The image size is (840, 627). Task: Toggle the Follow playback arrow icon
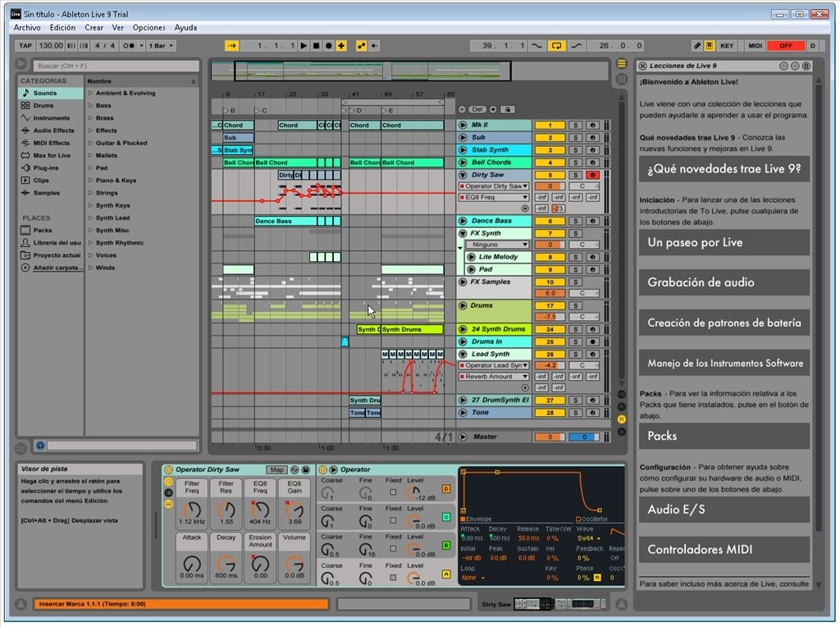click(231, 46)
